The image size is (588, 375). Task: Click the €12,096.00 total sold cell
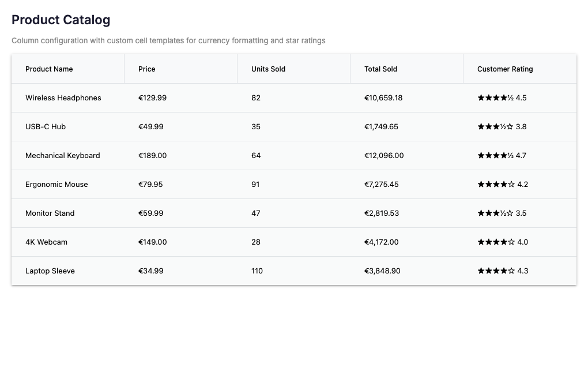(384, 156)
